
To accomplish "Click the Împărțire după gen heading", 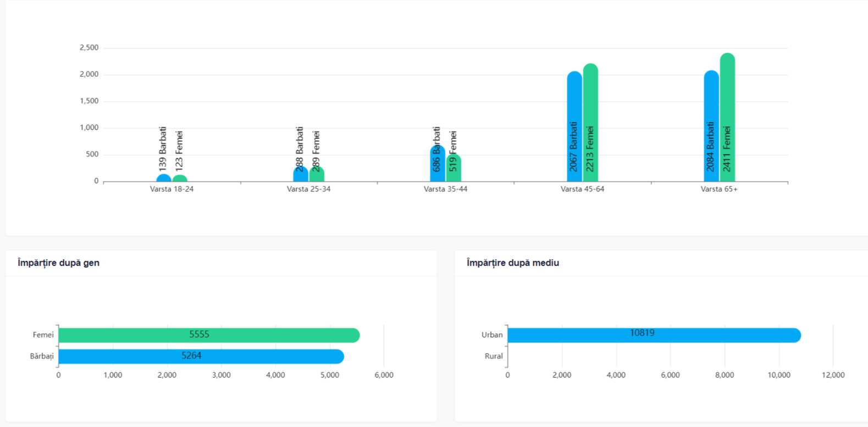I will point(58,263).
